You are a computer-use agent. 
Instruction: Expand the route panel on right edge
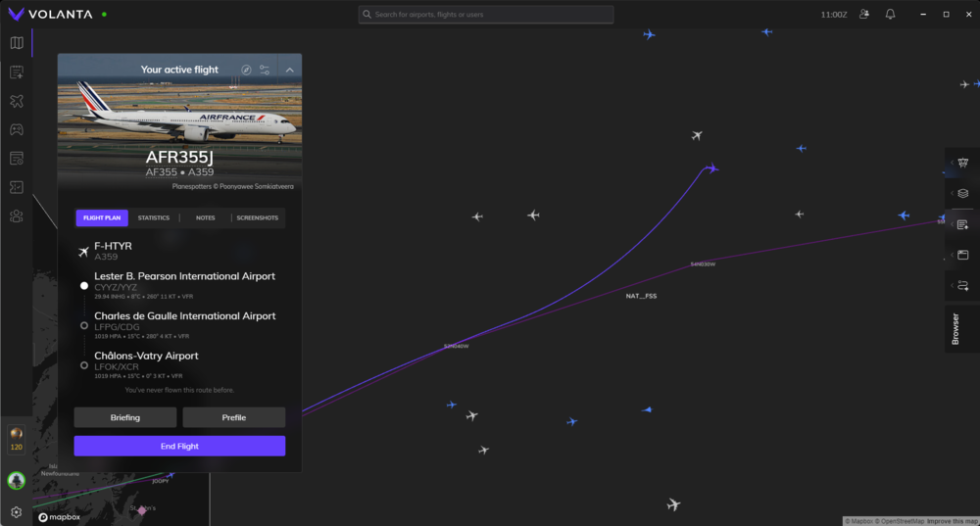click(962, 285)
